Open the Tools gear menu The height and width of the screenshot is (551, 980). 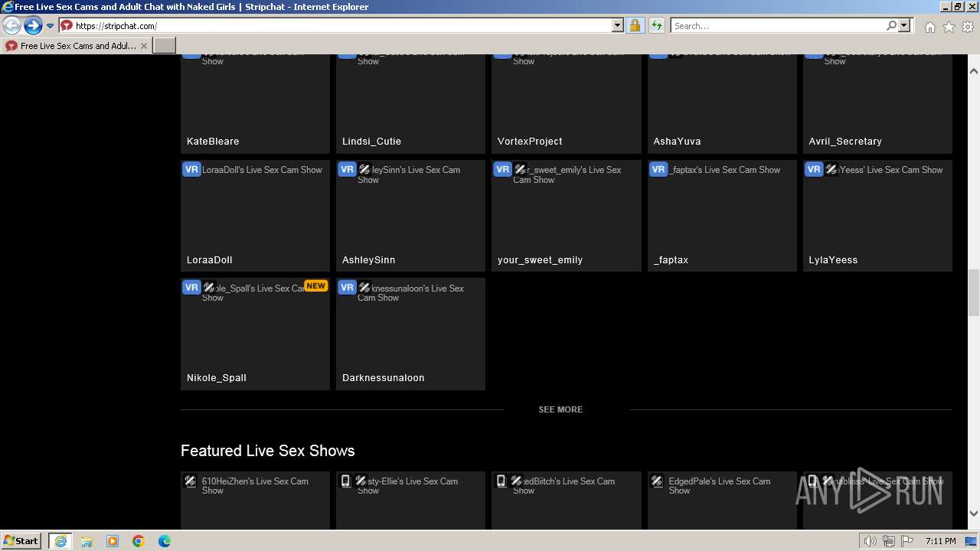(x=968, y=27)
